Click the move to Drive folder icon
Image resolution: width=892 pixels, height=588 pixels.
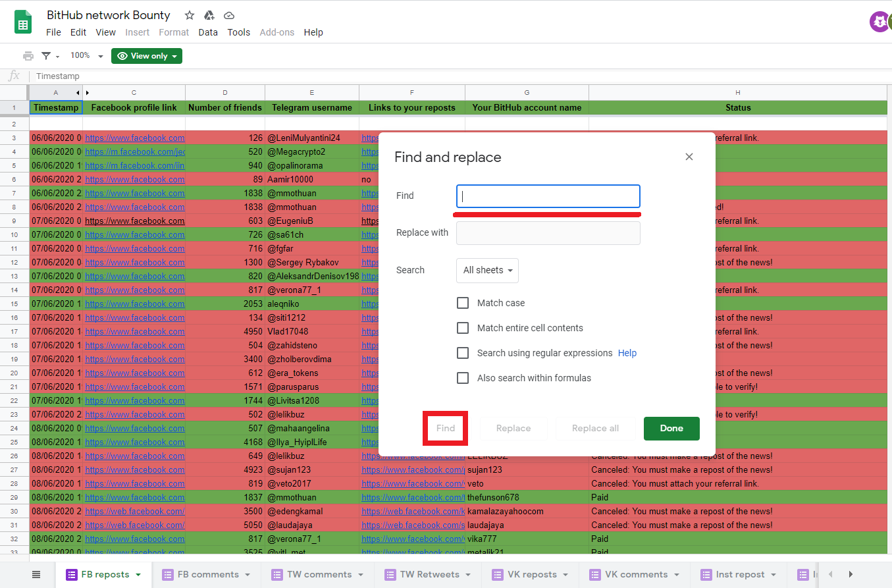[x=209, y=15]
